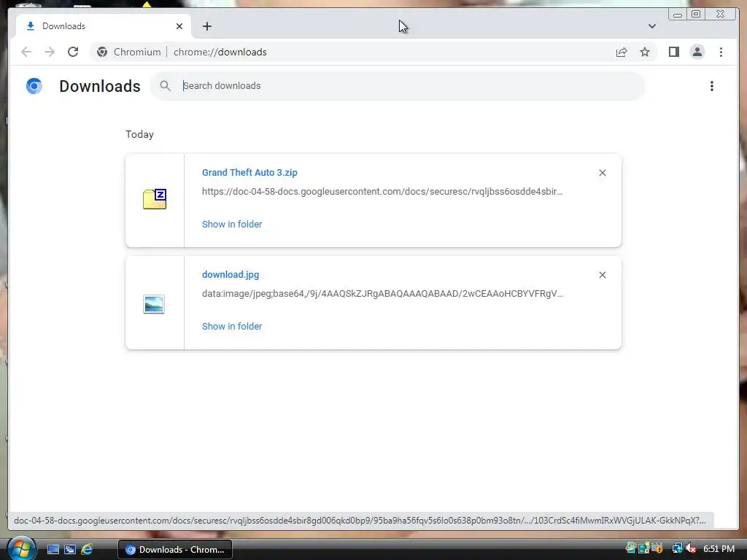Maximize the Chromium window
The height and width of the screenshot is (560, 747).
[695, 15]
